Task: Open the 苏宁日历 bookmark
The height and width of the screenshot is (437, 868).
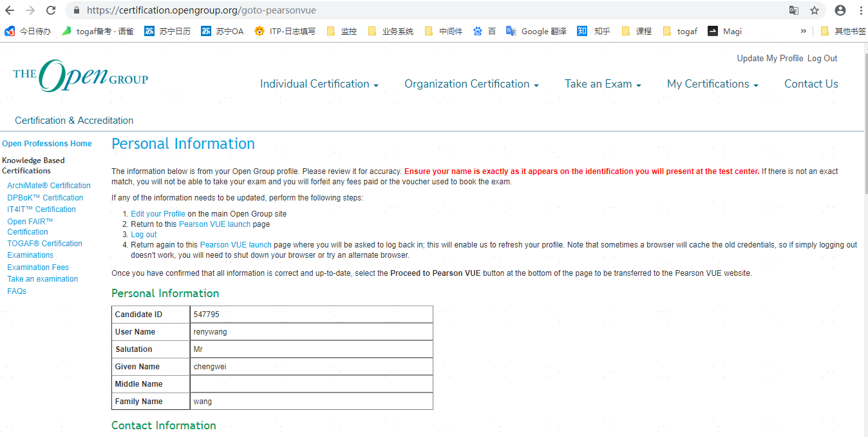Action: (167, 31)
